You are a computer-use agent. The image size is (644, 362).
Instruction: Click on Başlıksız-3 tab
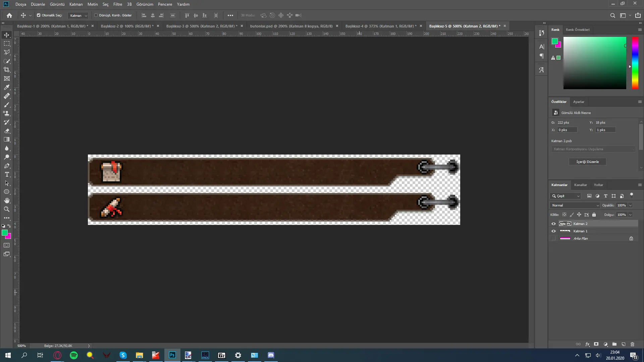(x=201, y=25)
